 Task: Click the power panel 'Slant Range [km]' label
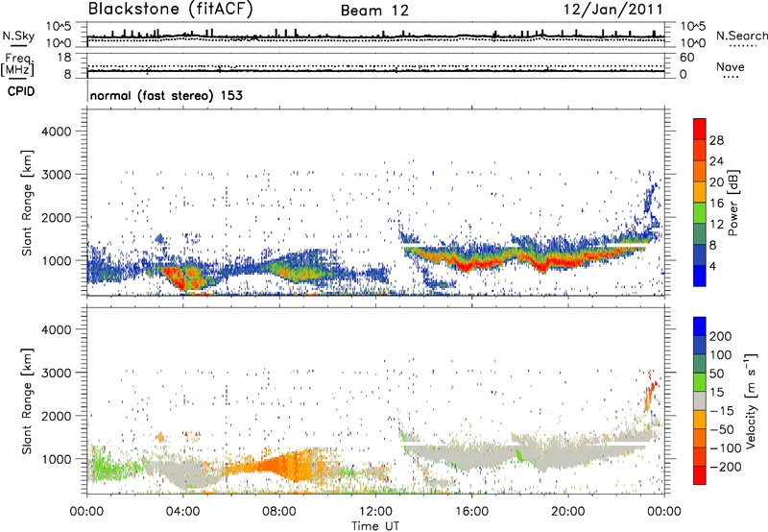click(x=27, y=203)
